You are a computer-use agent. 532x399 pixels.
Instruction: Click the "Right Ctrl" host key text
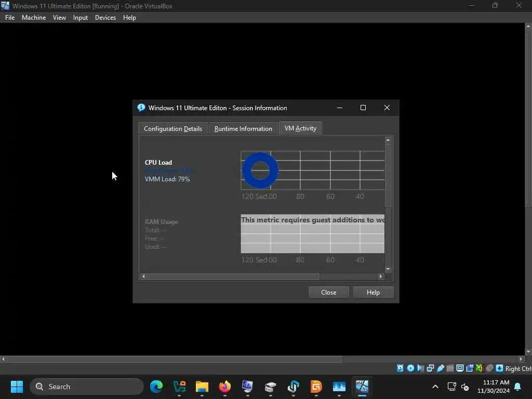click(518, 368)
